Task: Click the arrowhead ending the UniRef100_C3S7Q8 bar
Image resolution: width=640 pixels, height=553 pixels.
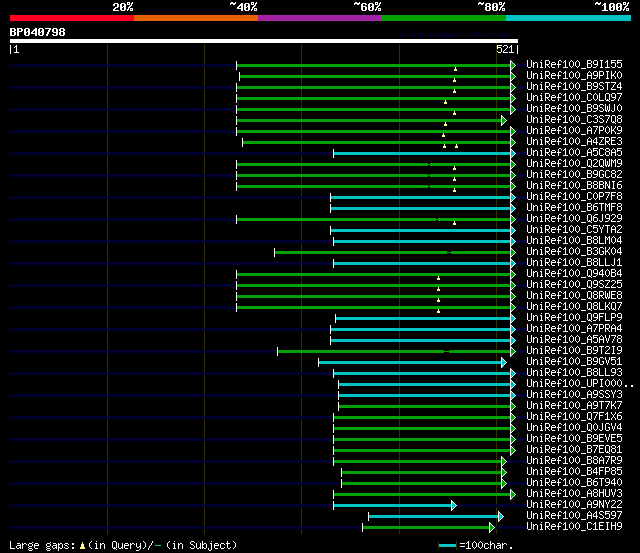Action: coord(504,120)
